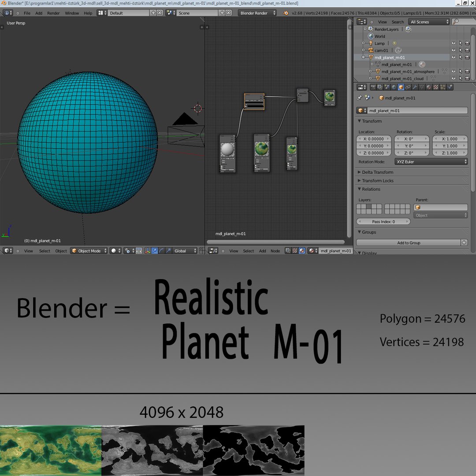The image size is (476, 476).
Task: Toggle visibility eye for mdl_planet_m-01_cloud
Action: point(453,78)
